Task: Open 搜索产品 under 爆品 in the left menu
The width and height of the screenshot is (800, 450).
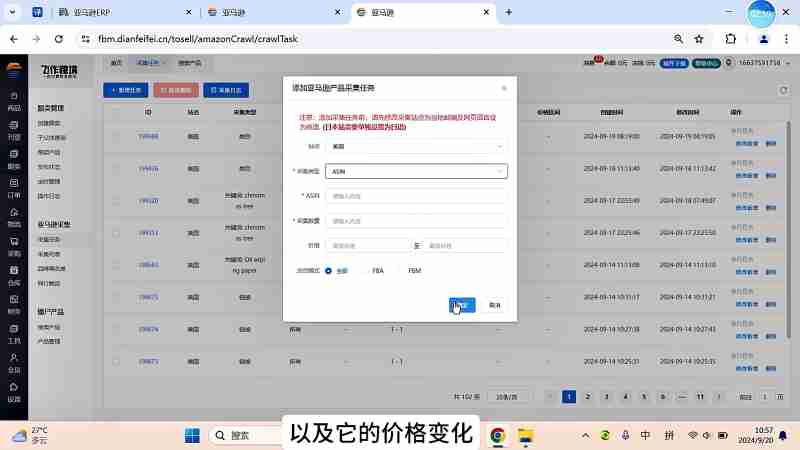Action: point(49,327)
